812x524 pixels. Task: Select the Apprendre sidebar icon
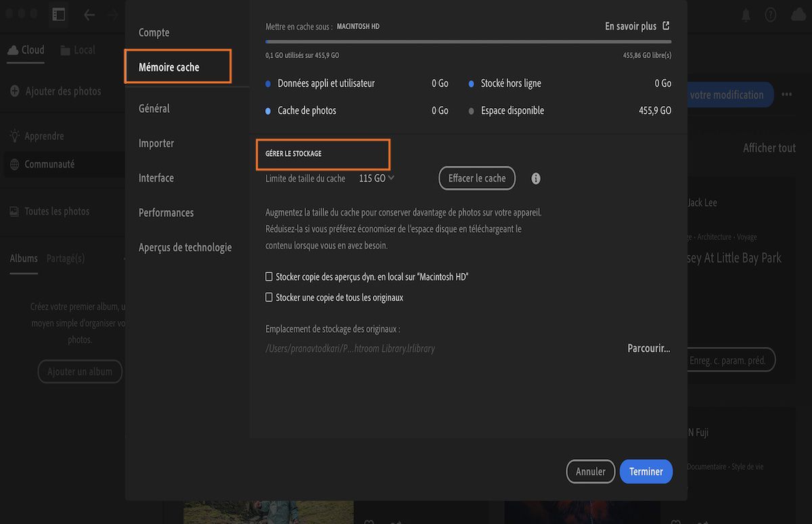point(14,135)
